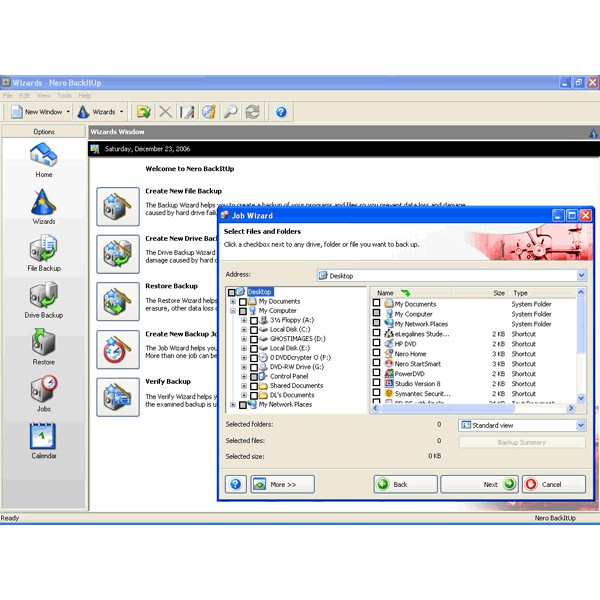The image size is (600, 600).
Task: Open the File menu
Action: coord(8,95)
